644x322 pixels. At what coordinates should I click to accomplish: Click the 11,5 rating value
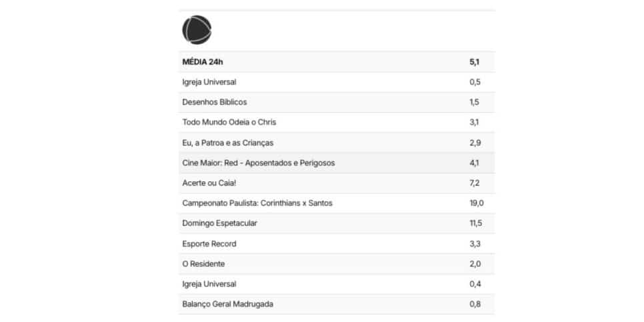[476, 223]
